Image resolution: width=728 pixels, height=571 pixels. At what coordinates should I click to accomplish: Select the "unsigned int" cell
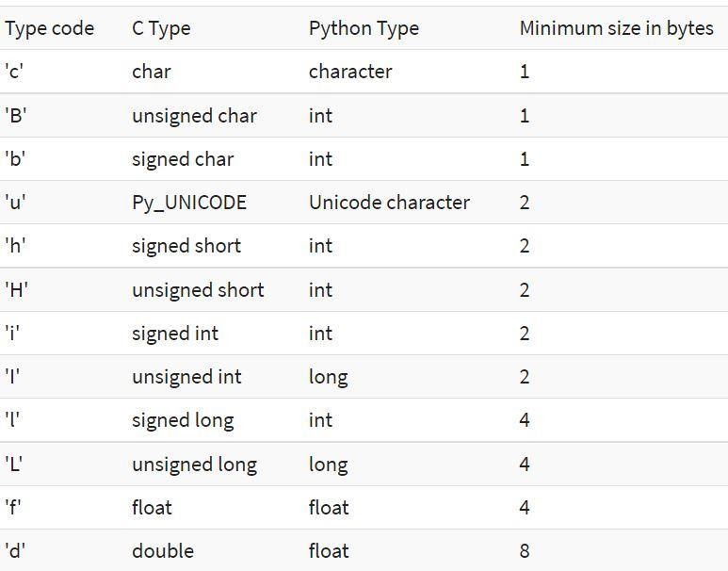click(186, 377)
